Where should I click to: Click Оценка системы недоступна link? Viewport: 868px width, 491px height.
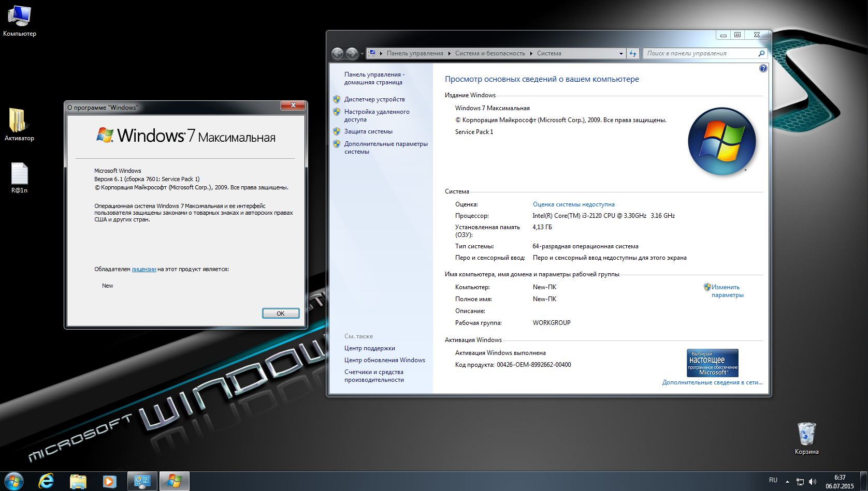pyautogui.click(x=573, y=204)
